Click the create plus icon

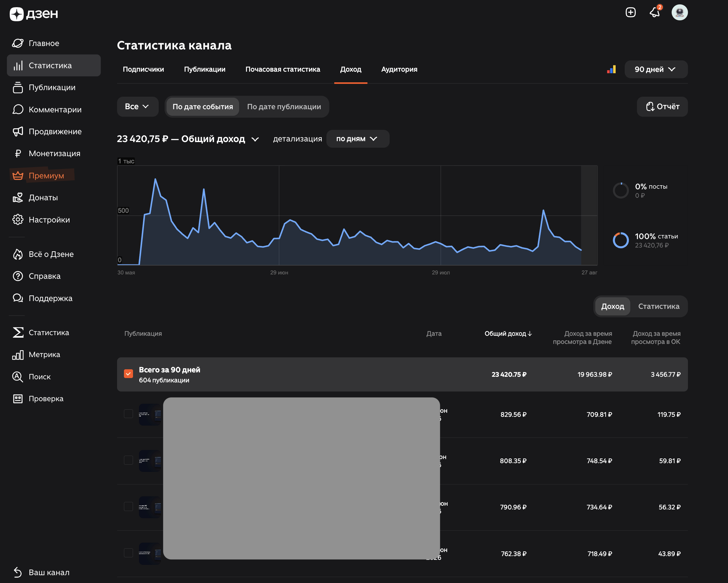(x=630, y=13)
